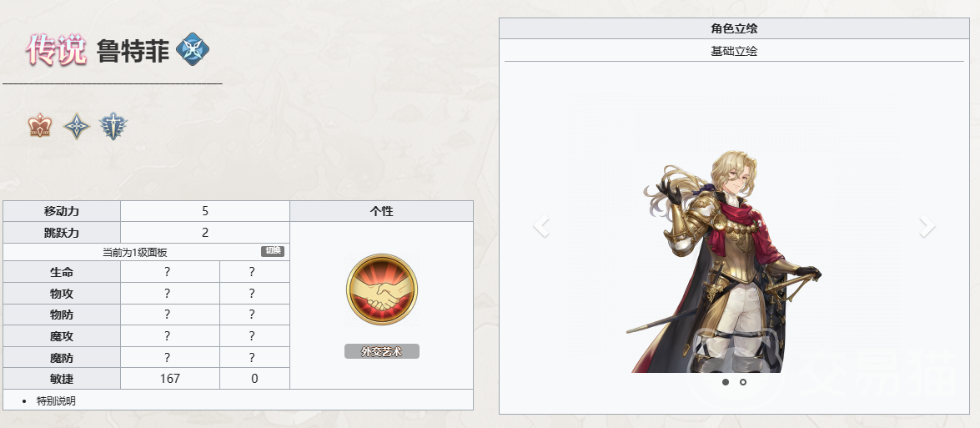980x428 pixels.
Task: Click the 敏捷 value 167 cell
Action: click(x=170, y=379)
